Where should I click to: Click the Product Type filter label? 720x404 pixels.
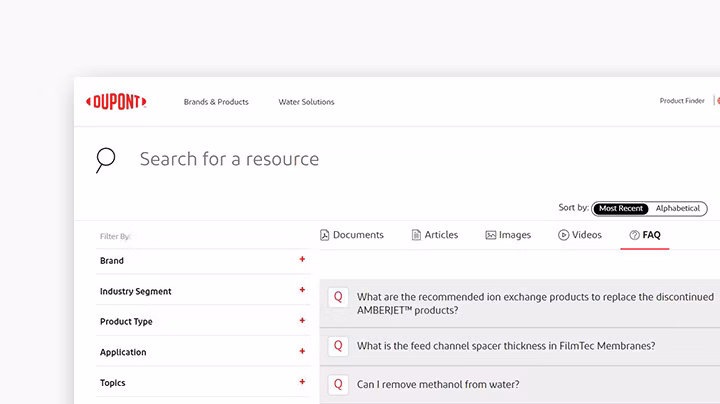click(126, 322)
